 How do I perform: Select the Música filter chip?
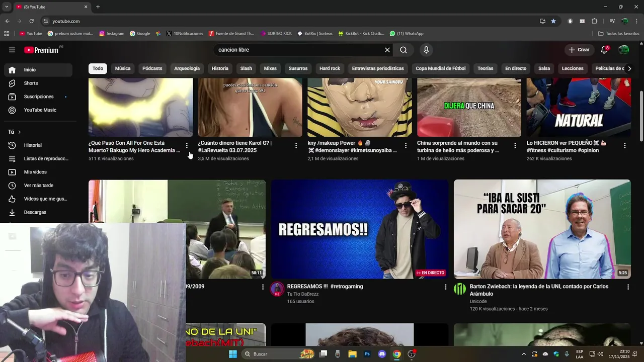click(x=123, y=68)
